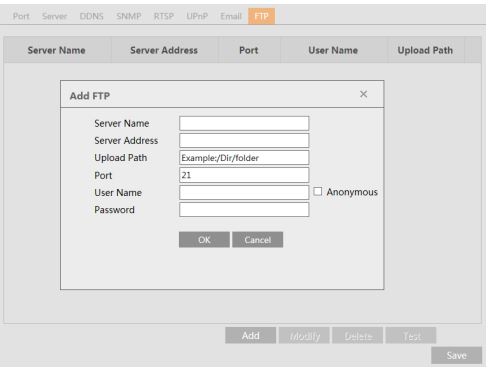Click the Server Name column header

(57, 50)
